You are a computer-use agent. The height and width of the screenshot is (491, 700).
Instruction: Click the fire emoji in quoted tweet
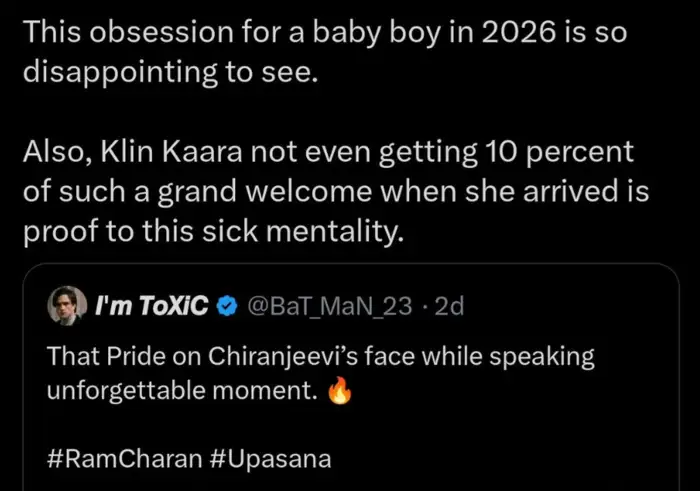[x=340, y=392]
